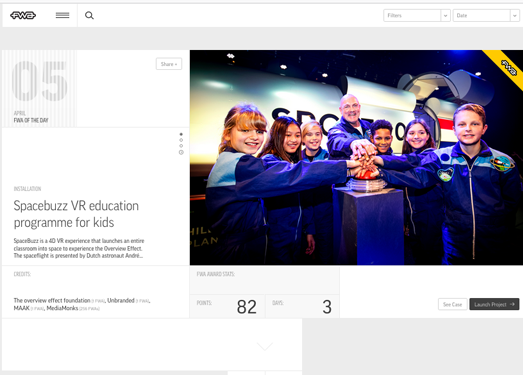Open MediaMonks credit link

click(x=62, y=308)
